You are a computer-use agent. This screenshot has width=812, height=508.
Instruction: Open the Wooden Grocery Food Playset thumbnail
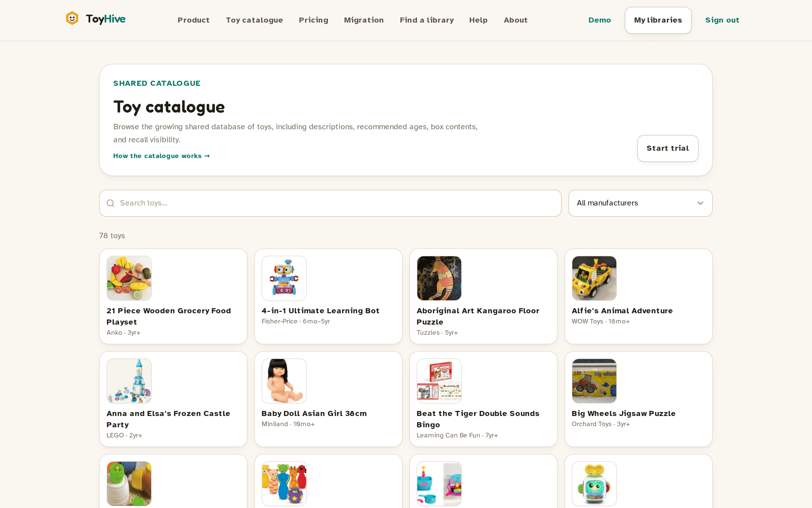129,278
